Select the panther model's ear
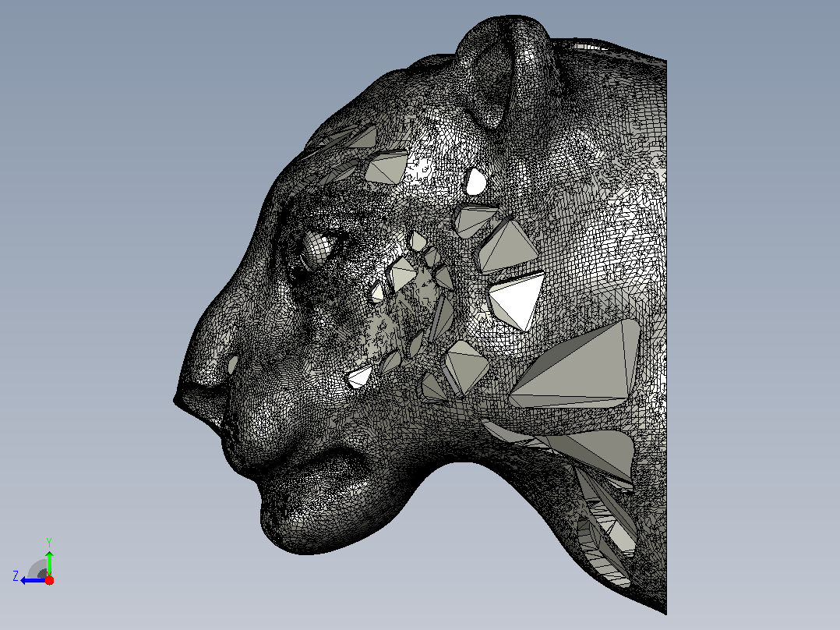Screen dimensions: 840x630 click(x=504, y=73)
